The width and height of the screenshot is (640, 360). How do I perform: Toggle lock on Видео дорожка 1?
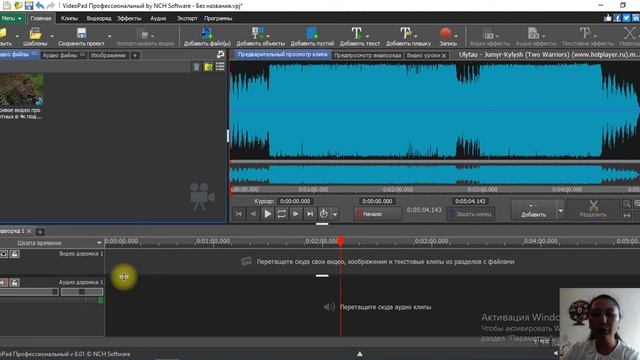(x=14, y=254)
